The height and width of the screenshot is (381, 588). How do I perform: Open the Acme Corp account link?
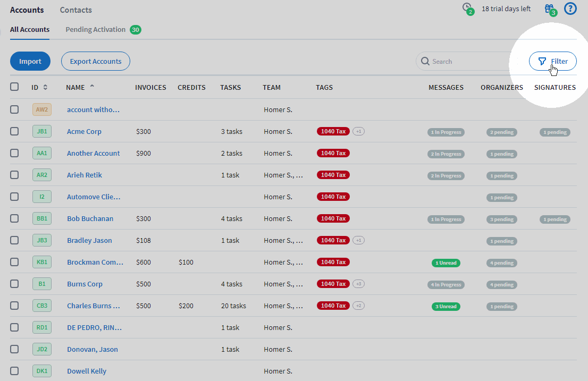[84, 131]
